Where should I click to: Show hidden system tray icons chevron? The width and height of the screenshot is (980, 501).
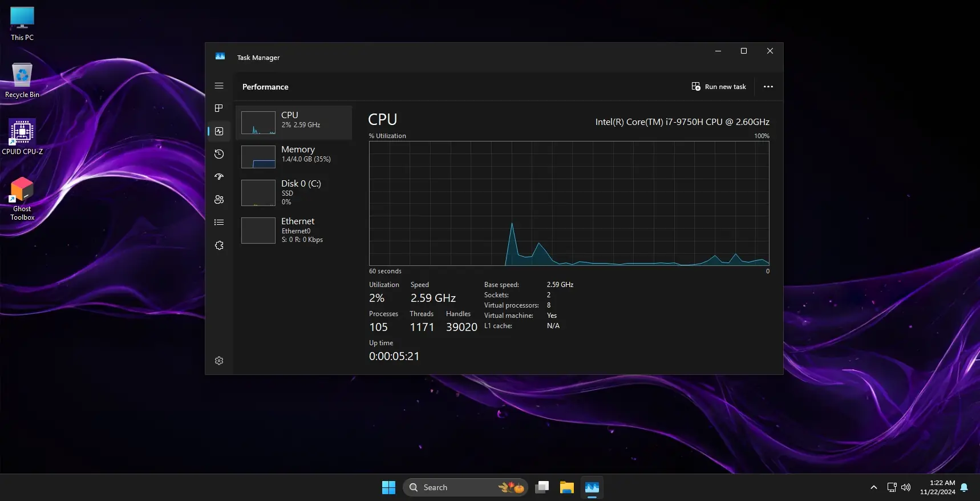tap(874, 487)
